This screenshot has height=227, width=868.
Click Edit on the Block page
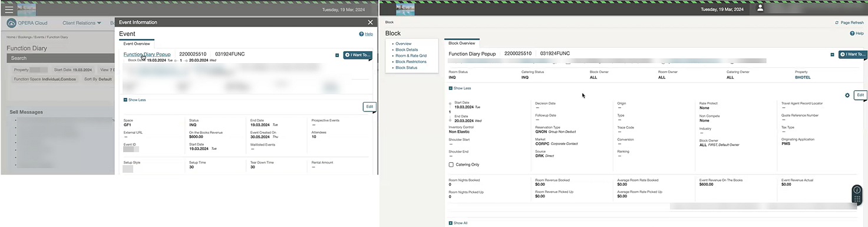coord(860,95)
